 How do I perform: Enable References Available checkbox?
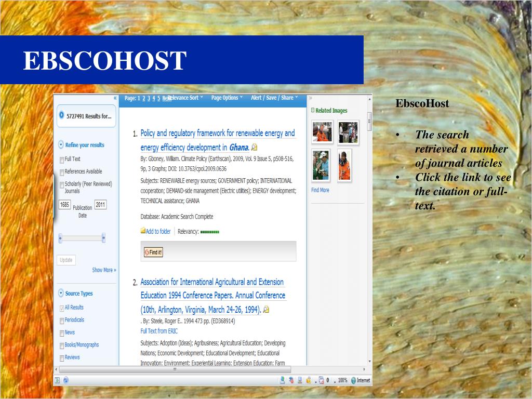[x=62, y=172]
